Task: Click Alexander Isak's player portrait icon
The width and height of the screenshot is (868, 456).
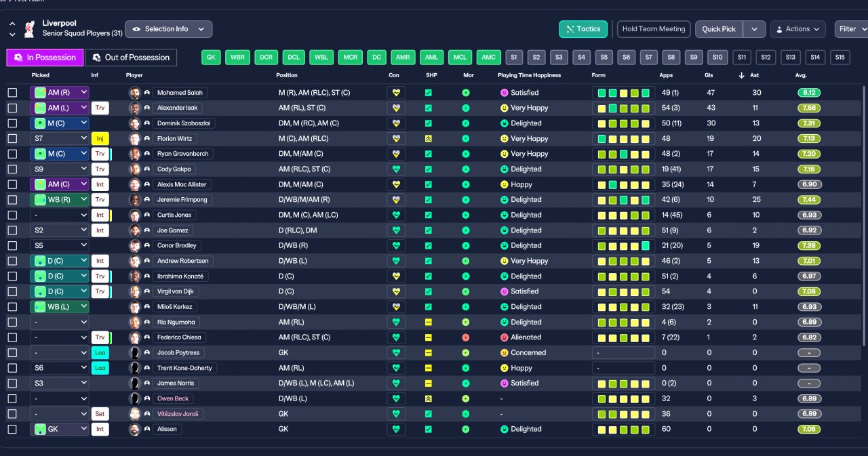Action: pos(135,108)
